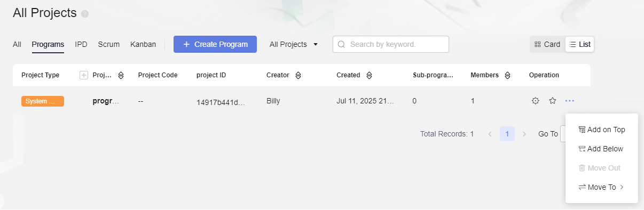The width and height of the screenshot is (644, 210).
Task: Open the All Projects filter dropdown
Action: (x=294, y=44)
